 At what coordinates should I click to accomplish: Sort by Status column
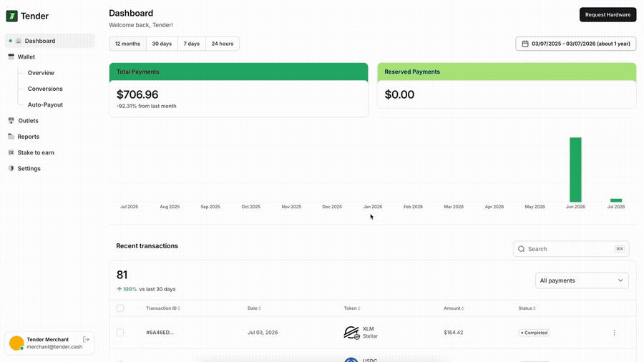[527, 308]
